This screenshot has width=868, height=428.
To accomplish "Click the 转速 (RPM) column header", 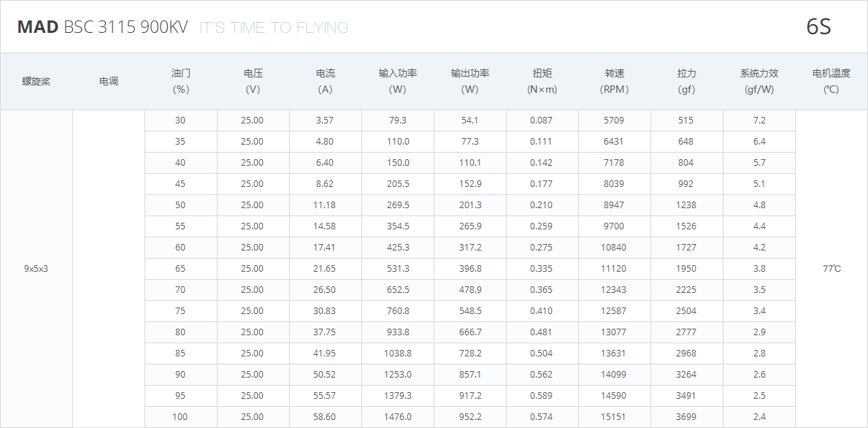I will tap(615, 81).
